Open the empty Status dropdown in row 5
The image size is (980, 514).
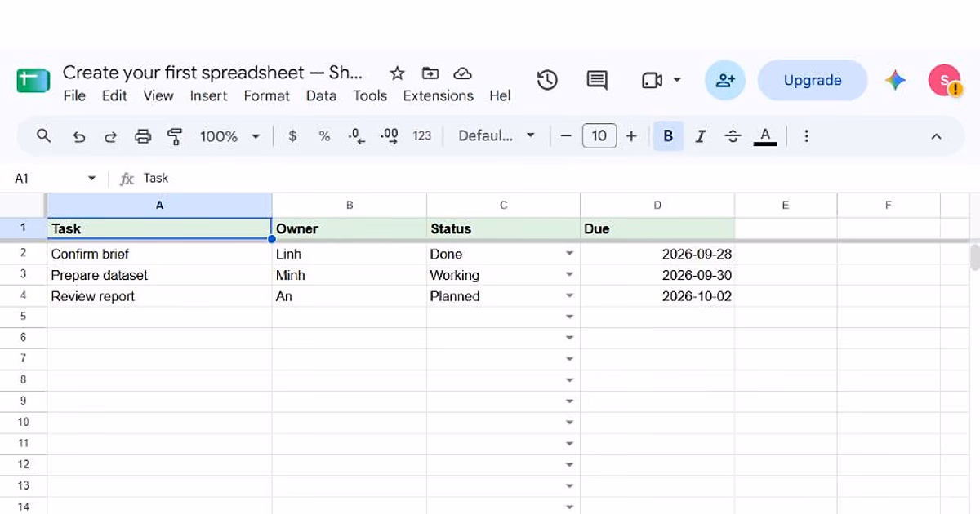(x=569, y=317)
